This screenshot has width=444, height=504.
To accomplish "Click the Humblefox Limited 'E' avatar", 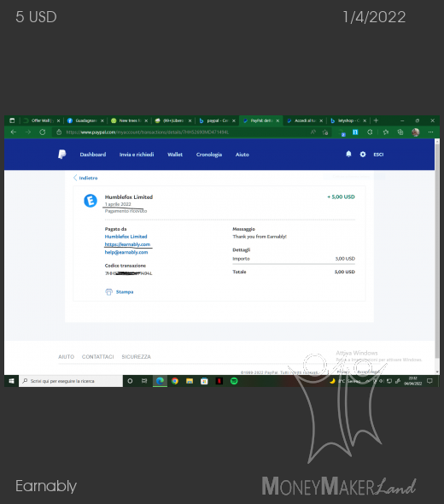I will pos(91,201).
